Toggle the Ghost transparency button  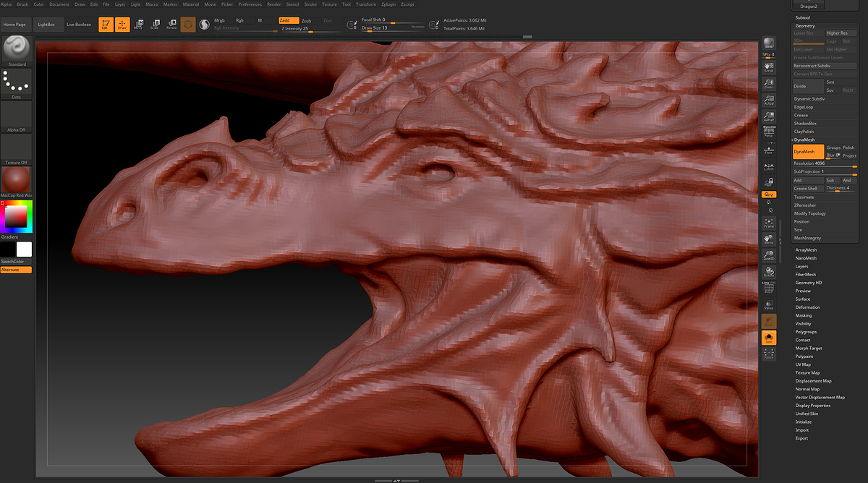click(769, 321)
